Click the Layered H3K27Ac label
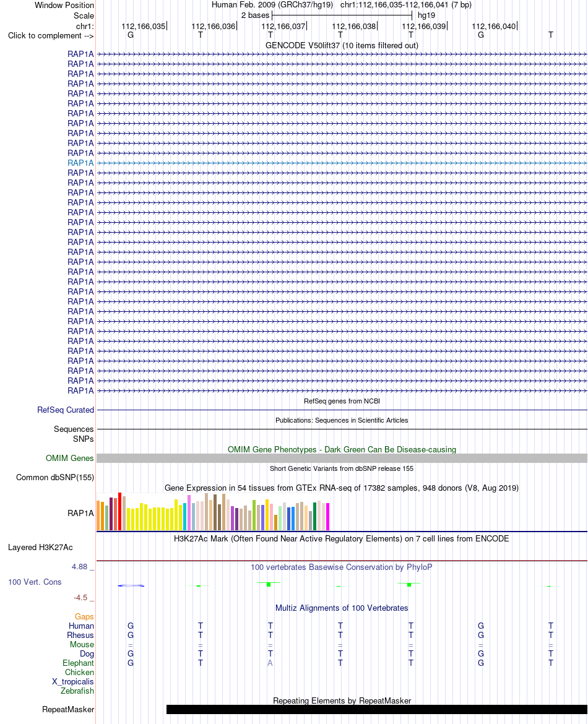Viewport: 588px width, 724px height. click(40, 548)
